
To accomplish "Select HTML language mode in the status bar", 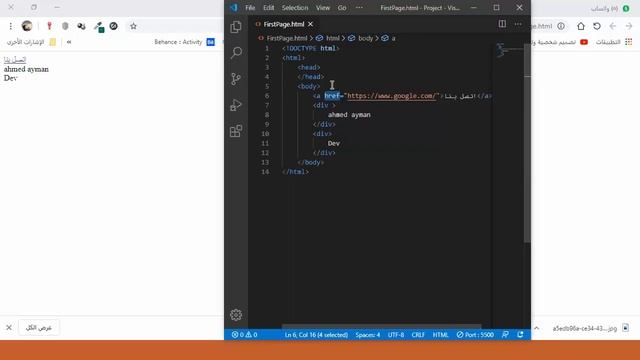I will (440, 335).
